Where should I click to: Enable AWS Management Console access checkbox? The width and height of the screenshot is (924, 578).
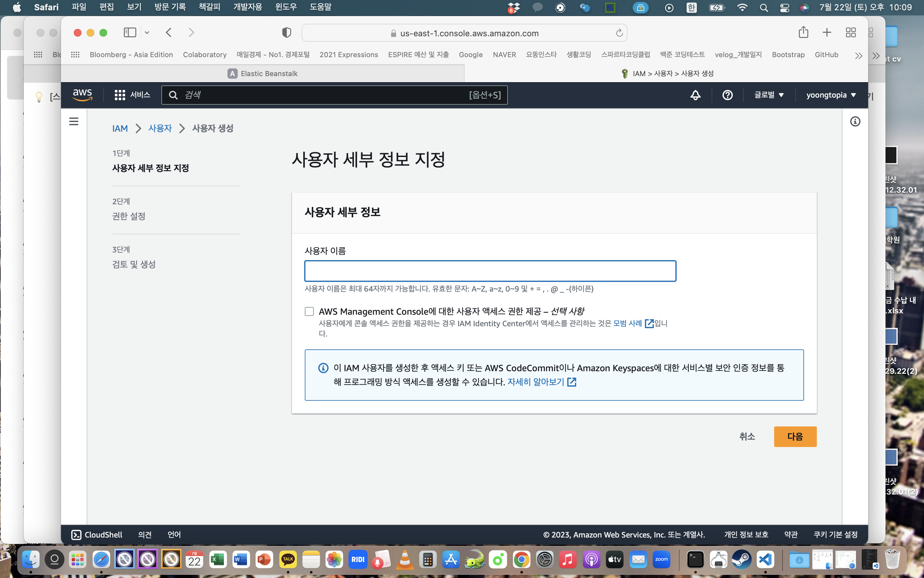[309, 311]
